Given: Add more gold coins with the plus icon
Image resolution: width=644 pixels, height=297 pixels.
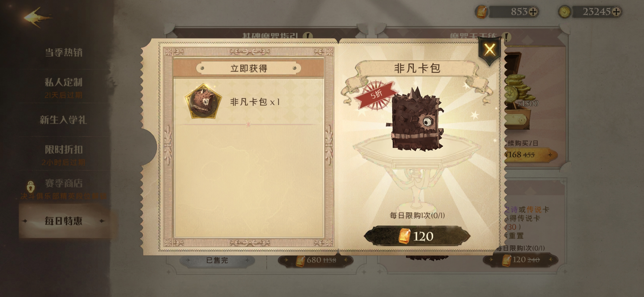Looking at the screenshot, I should point(616,12).
